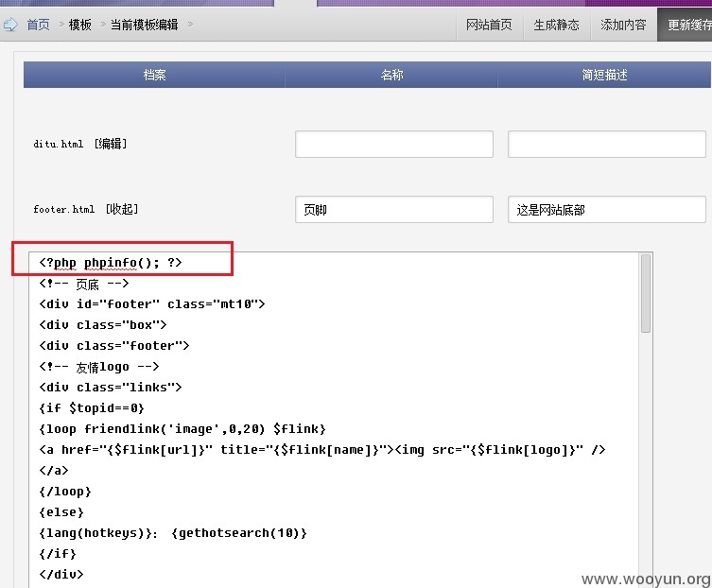Click the {loop friendlink} code line
The height and width of the screenshot is (588, 712).
click(x=182, y=429)
